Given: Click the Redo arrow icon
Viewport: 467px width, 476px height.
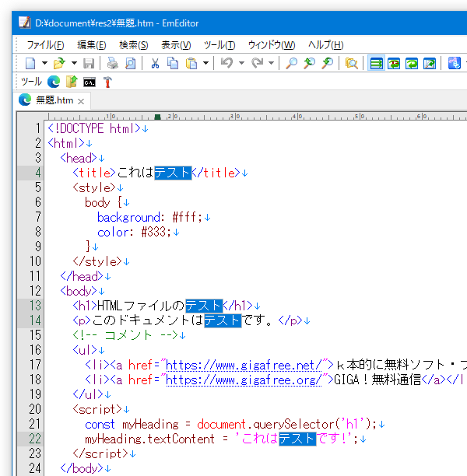Looking at the screenshot, I should (258, 63).
